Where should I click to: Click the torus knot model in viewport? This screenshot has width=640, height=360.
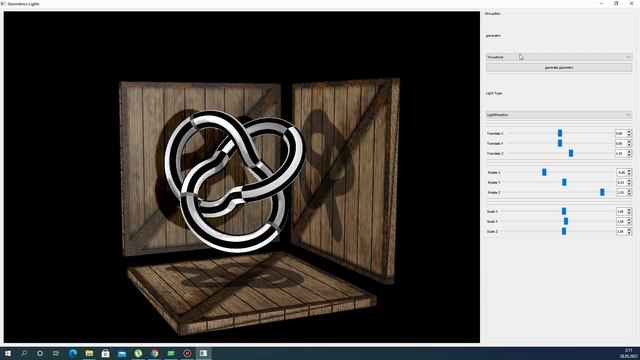(x=234, y=182)
